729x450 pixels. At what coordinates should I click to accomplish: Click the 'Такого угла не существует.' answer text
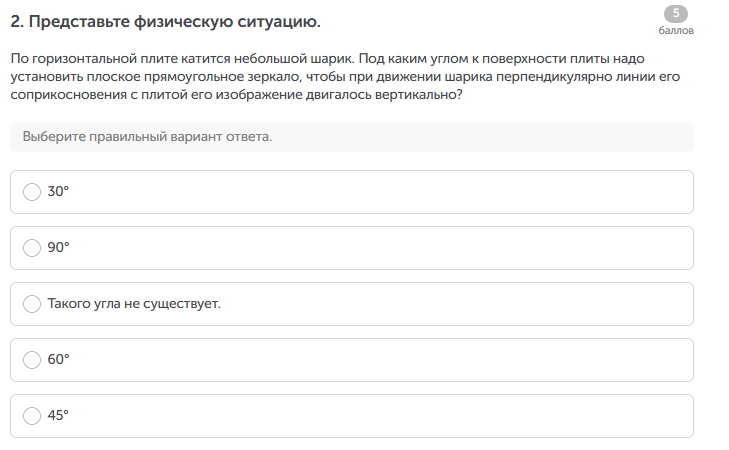[x=134, y=303]
